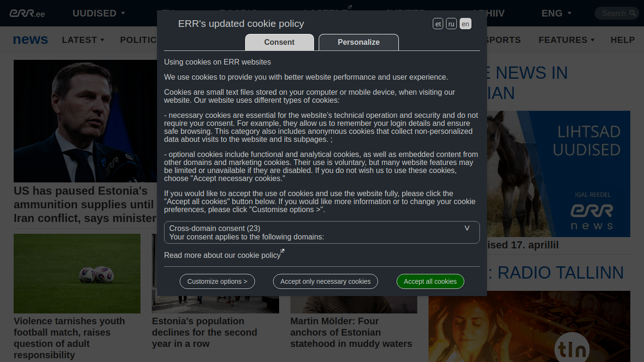Click Accept all cookies button
The image size is (644, 362).
430,281
